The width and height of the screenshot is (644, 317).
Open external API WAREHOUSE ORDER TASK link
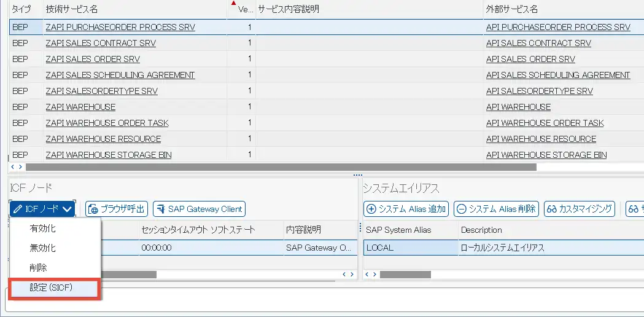pyautogui.click(x=545, y=123)
